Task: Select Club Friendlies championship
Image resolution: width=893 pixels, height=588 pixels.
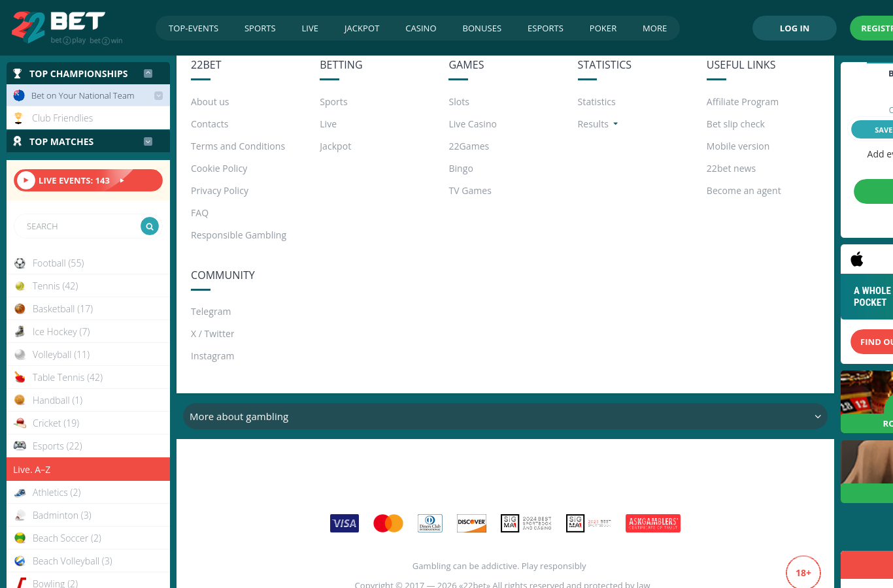Action: (88, 118)
